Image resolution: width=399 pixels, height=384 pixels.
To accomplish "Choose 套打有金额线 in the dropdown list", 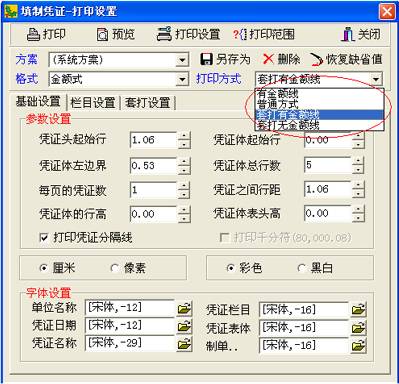I will click(x=320, y=115).
